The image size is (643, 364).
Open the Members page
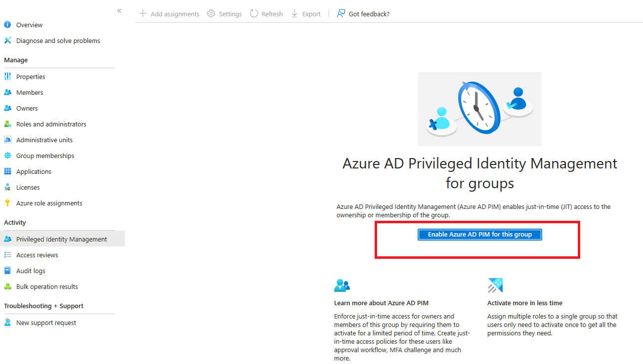pos(30,92)
